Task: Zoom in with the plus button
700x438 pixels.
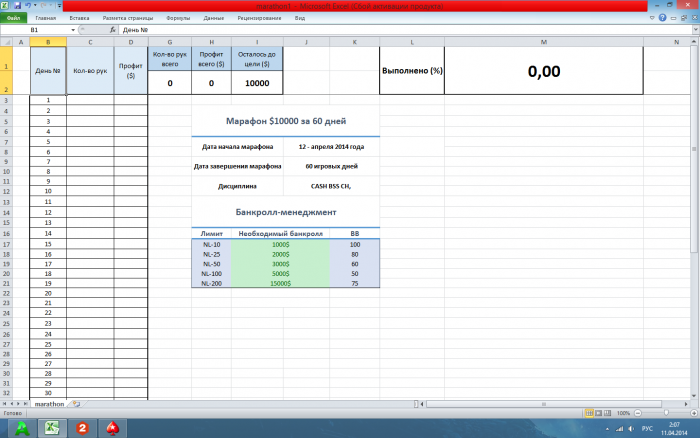Action: (694, 413)
